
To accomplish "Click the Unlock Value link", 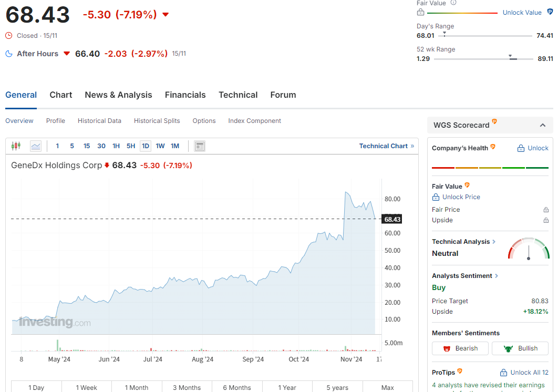I will 522,13.
